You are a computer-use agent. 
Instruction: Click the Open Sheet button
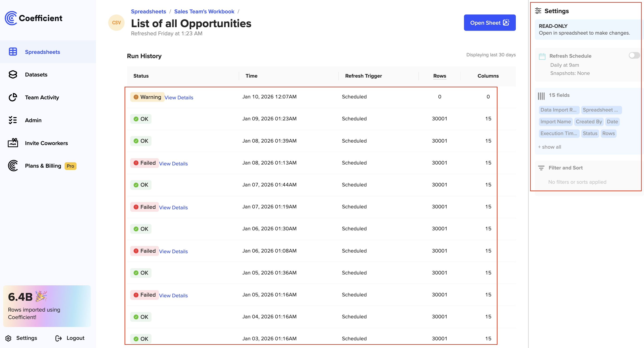pos(489,22)
